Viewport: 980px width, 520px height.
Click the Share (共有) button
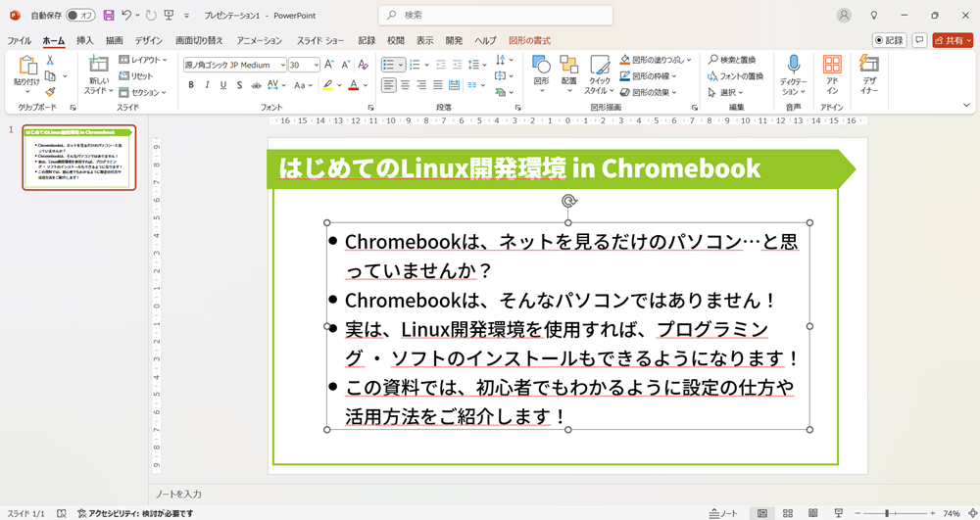point(952,40)
